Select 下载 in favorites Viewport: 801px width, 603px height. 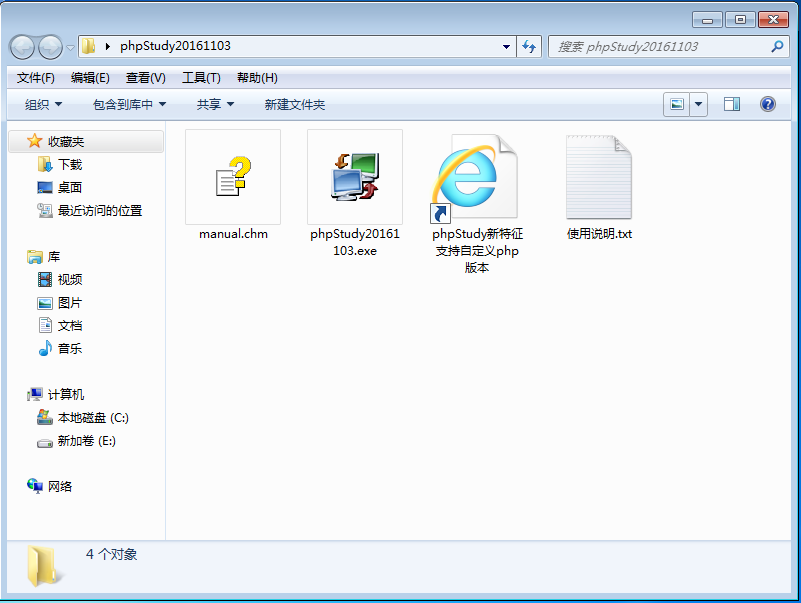[x=69, y=165]
